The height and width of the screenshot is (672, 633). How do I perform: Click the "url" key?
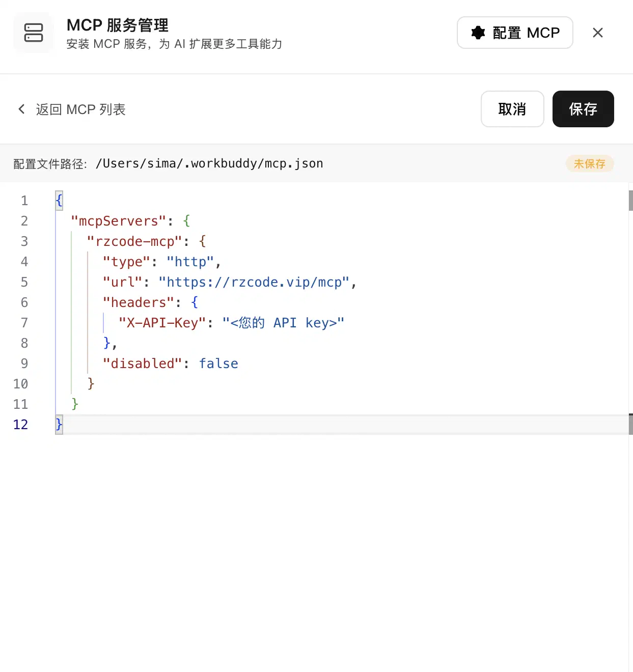point(123,282)
